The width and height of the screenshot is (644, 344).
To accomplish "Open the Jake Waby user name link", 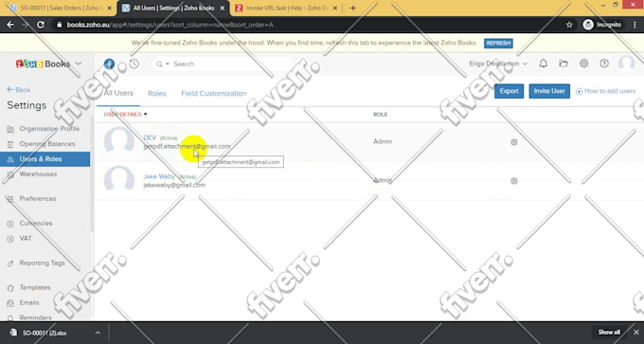I will coord(159,176).
